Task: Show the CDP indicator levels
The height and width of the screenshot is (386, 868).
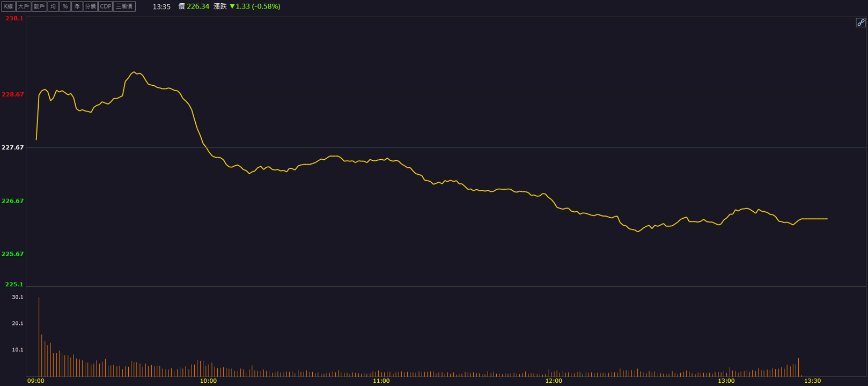Action: point(105,6)
